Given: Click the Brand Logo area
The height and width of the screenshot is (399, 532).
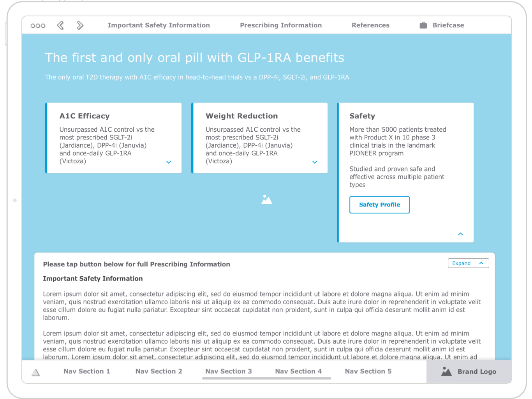Looking at the screenshot, I should click(x=469, y=371).
